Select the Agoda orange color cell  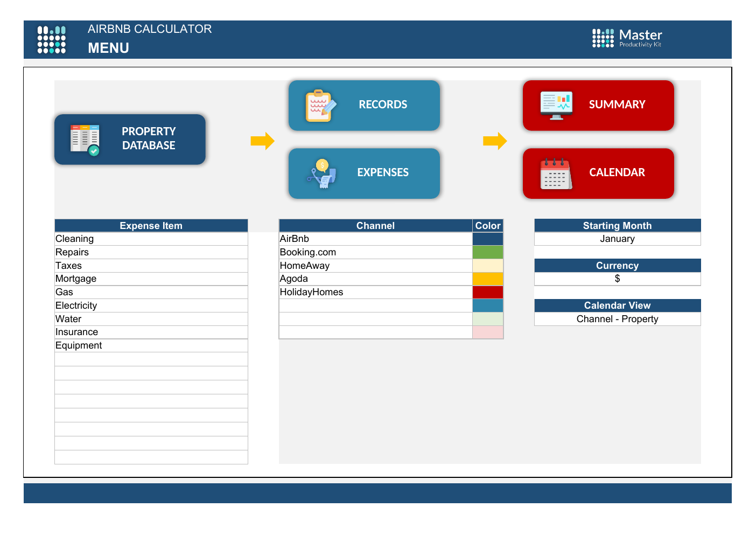point(488,279)
